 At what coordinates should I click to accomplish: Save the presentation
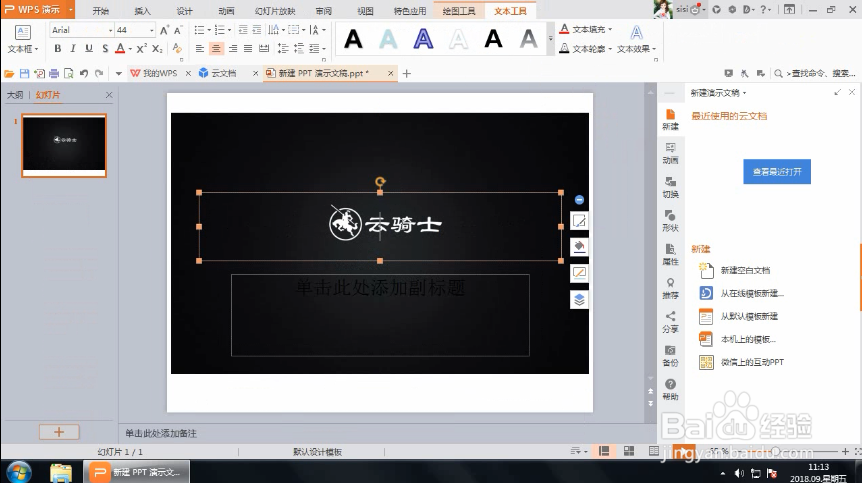24,73
